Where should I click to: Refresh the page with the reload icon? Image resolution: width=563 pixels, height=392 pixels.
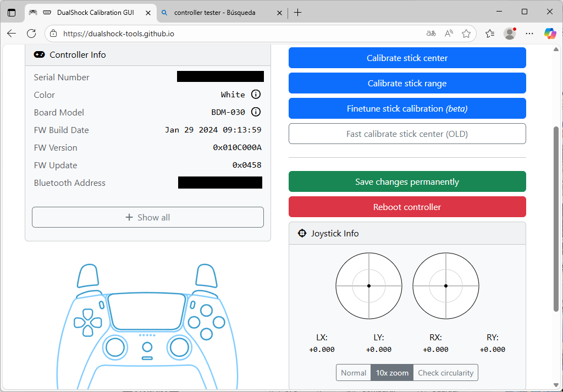point(31,34)
